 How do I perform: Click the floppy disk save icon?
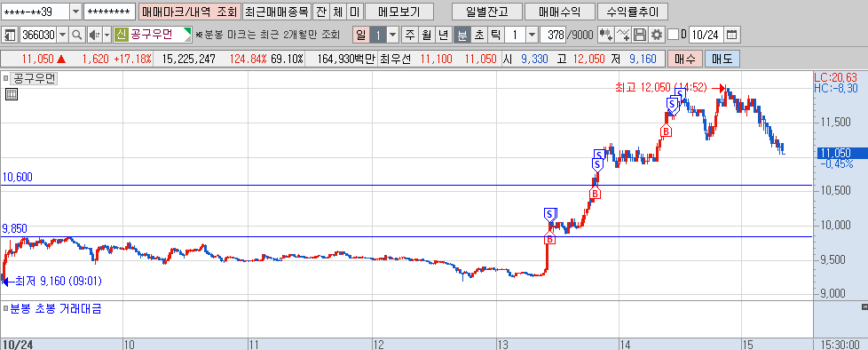tap(640, 35)
